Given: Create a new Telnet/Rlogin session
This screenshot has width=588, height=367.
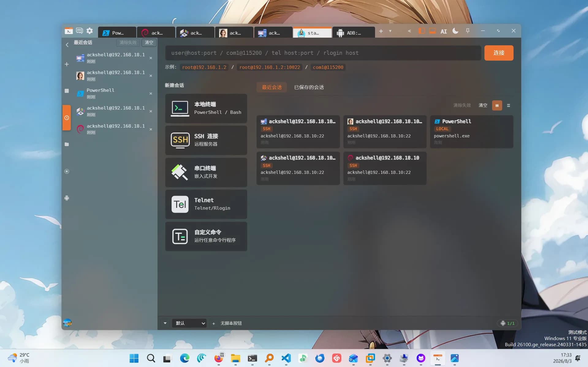Looking at the screenshot, I should (x=206, y=204).
